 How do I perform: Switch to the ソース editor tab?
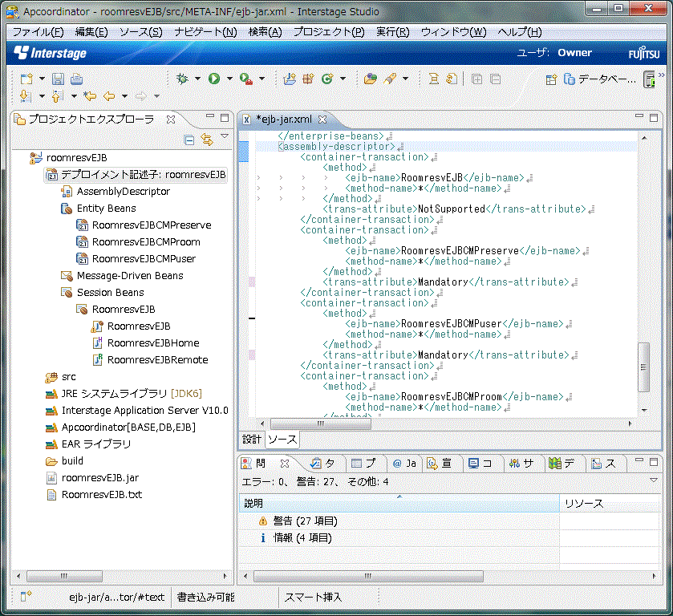point(282,440)
